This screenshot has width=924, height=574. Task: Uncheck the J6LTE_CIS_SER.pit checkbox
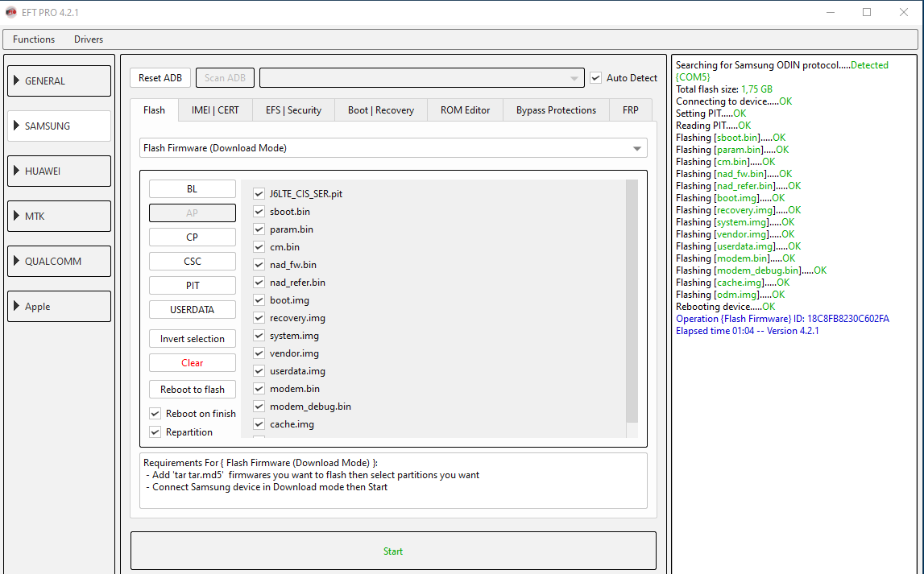tap(259, 194)
